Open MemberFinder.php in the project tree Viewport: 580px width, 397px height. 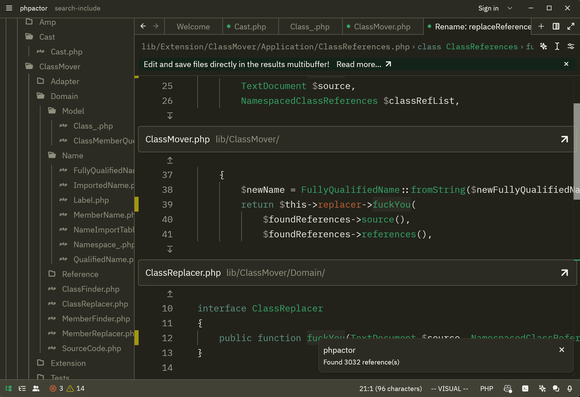(x=96, y=319)
